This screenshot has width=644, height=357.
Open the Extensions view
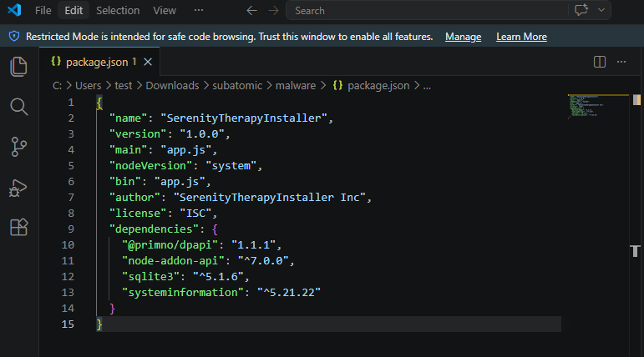18,227
